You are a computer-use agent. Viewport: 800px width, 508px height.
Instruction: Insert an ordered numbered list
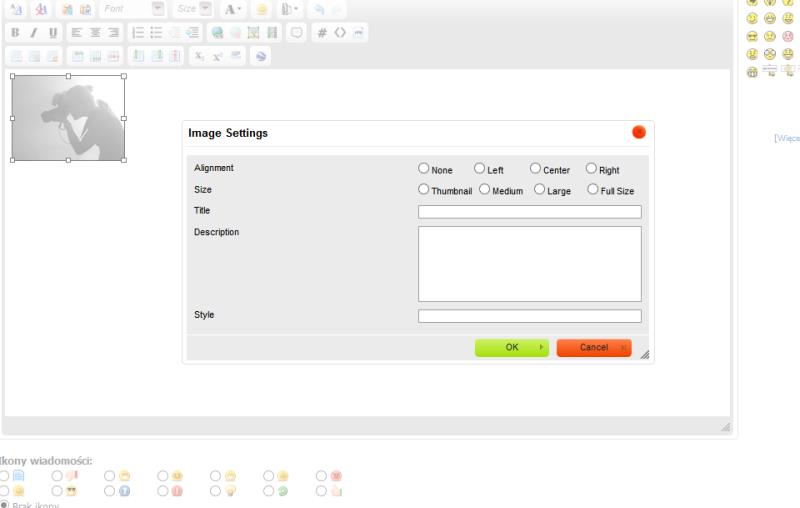(138, 33)
